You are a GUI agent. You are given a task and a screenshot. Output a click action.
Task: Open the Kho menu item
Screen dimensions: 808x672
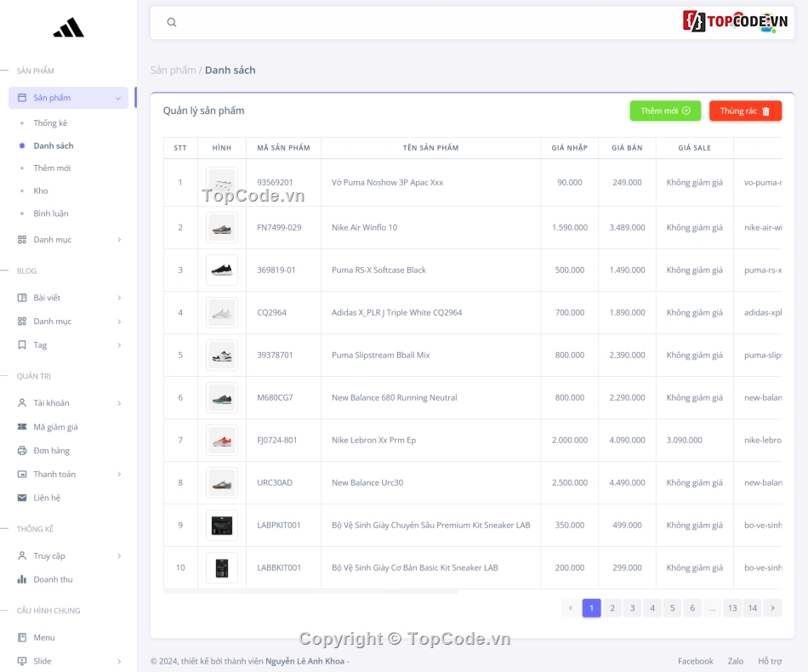click(41, 191)
